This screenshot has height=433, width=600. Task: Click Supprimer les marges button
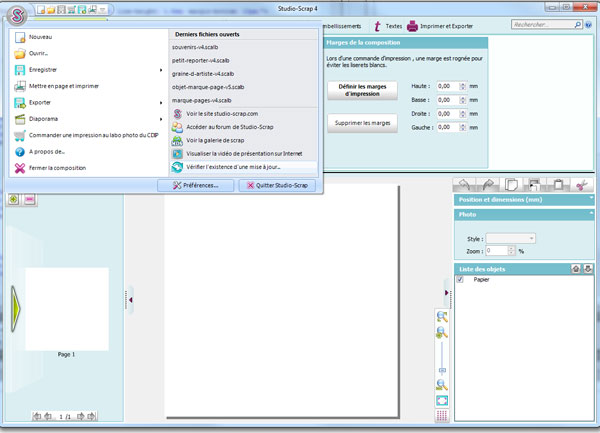click(362, 123)
